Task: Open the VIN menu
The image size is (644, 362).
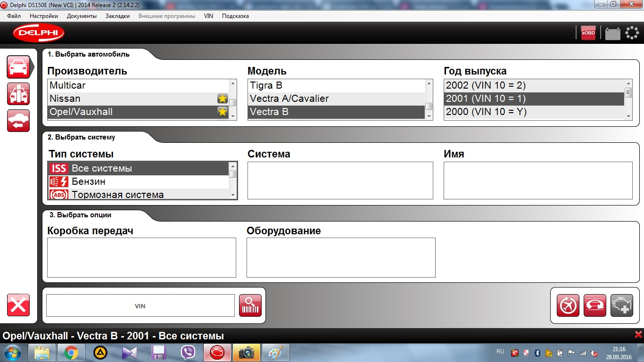Action: (208, 16)
